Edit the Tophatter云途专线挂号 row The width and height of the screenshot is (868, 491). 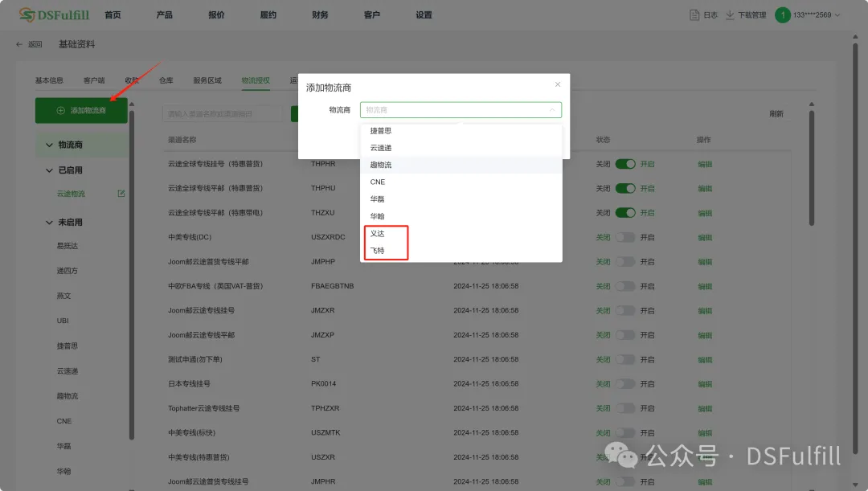pyautogui.click(x=705, y=408)
